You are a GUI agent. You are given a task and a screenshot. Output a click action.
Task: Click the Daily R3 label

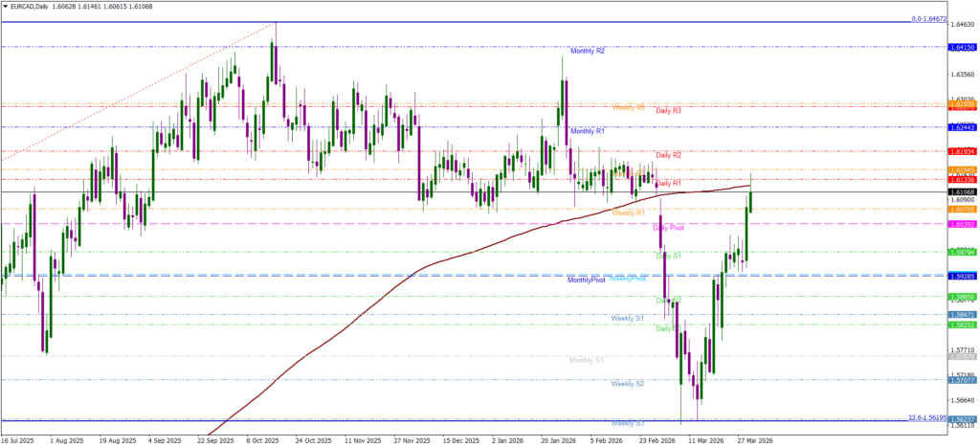point(668,111)
